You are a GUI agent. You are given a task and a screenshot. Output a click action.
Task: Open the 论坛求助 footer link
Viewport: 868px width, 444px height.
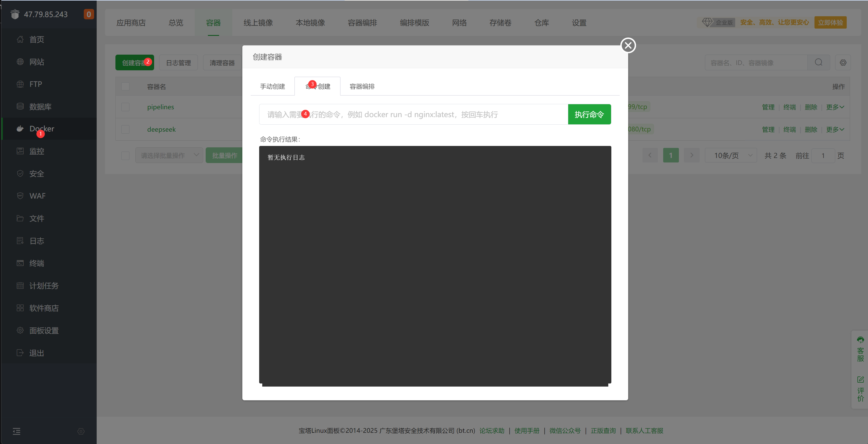(492, 431)
